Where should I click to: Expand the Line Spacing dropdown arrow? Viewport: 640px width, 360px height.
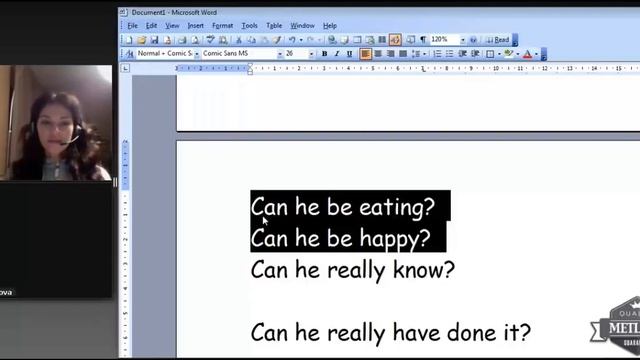(425, 54)
